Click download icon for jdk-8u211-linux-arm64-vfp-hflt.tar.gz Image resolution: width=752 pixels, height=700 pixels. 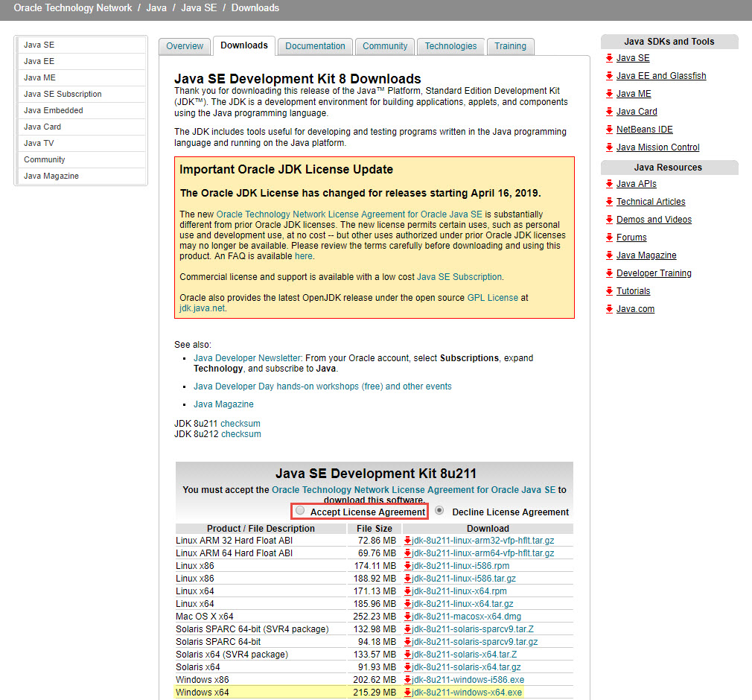408,553
